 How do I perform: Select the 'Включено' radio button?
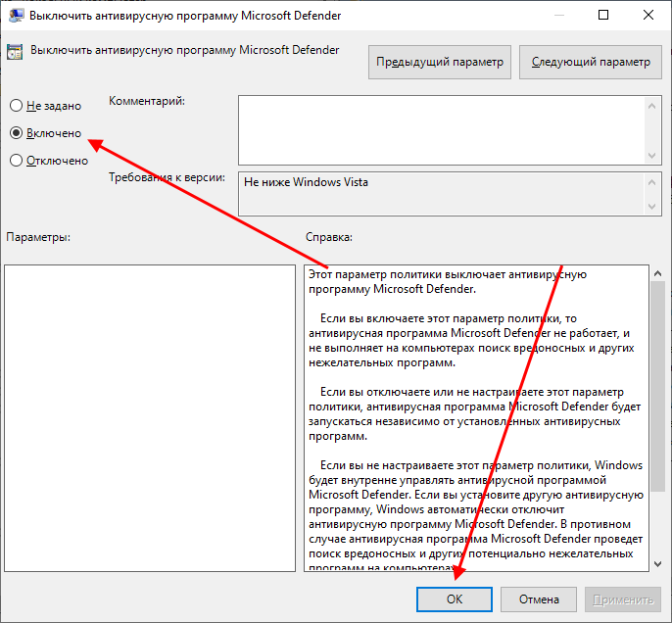16,133
